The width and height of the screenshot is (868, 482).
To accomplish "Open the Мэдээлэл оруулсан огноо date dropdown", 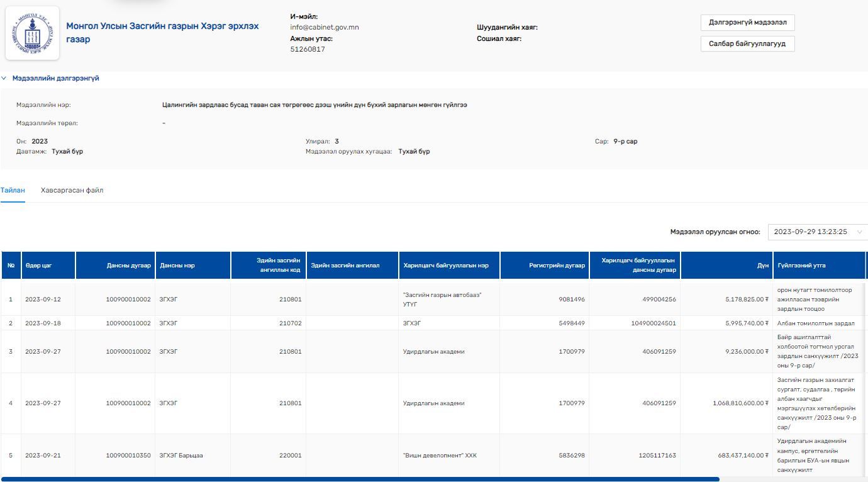I will tap(817, 232).
